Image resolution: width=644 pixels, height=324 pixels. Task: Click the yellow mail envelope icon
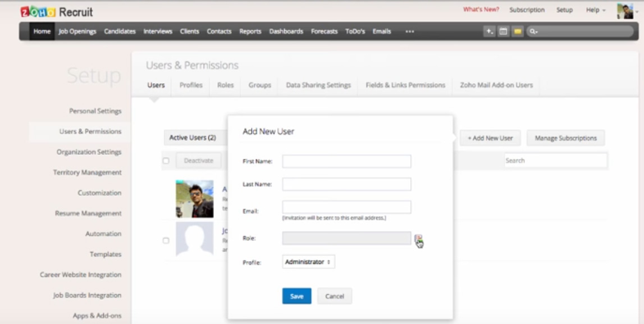tap(517, 31)
